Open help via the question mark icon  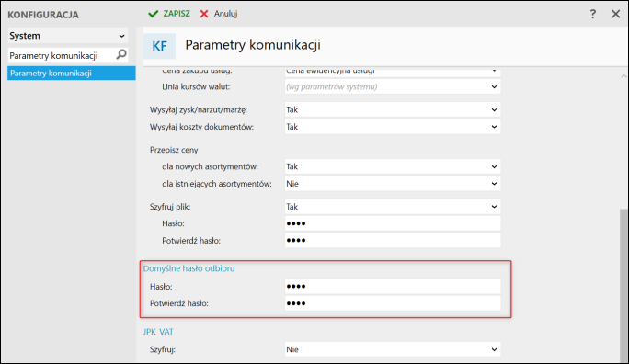(593, 14)
